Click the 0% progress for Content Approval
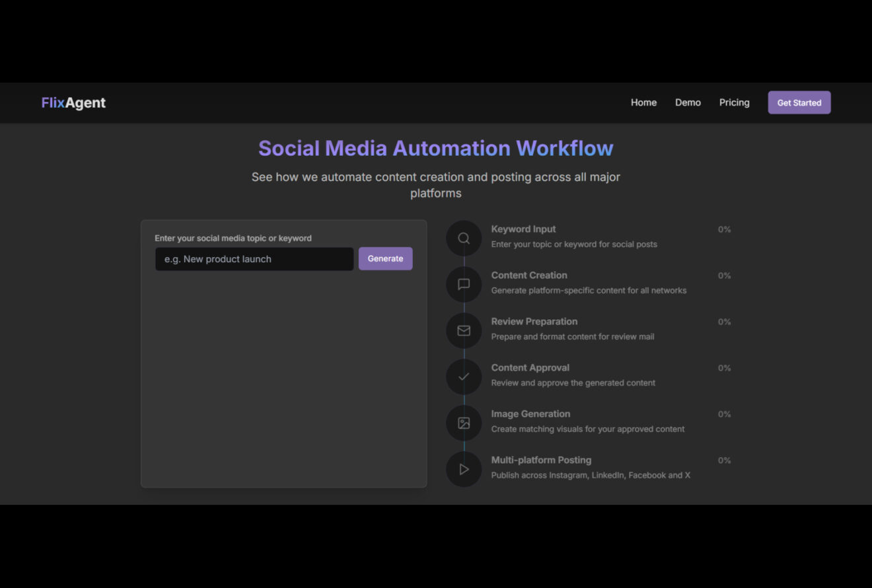Screen dimensions: 872x588 click(x=724, y=368)
